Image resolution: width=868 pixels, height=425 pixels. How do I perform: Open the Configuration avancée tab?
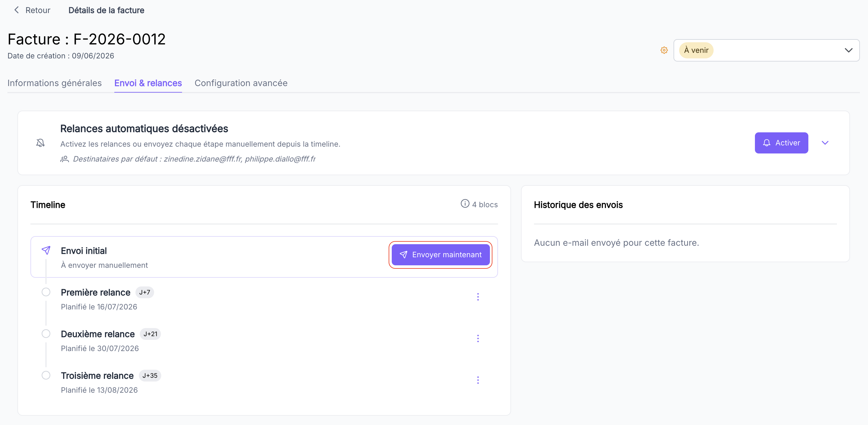[x=241, y=83]
